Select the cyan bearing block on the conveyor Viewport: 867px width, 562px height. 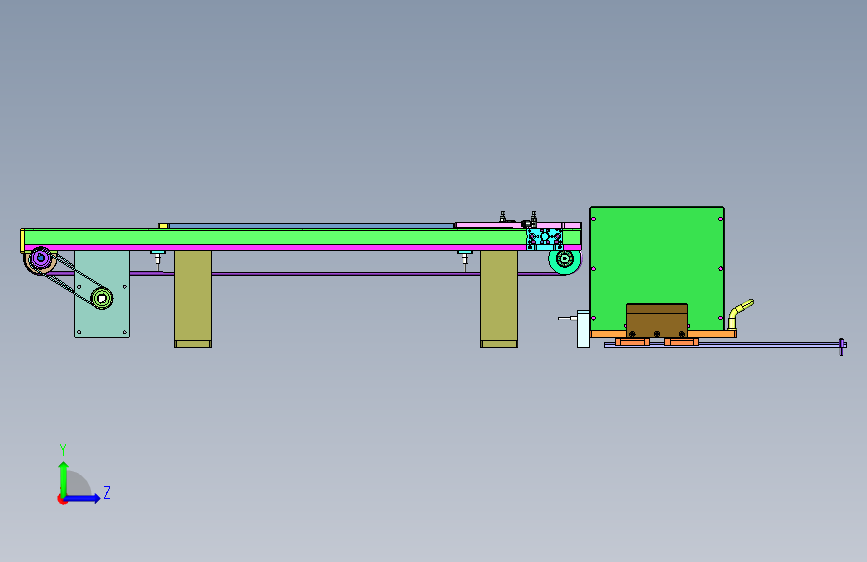(x=545, y=239)
